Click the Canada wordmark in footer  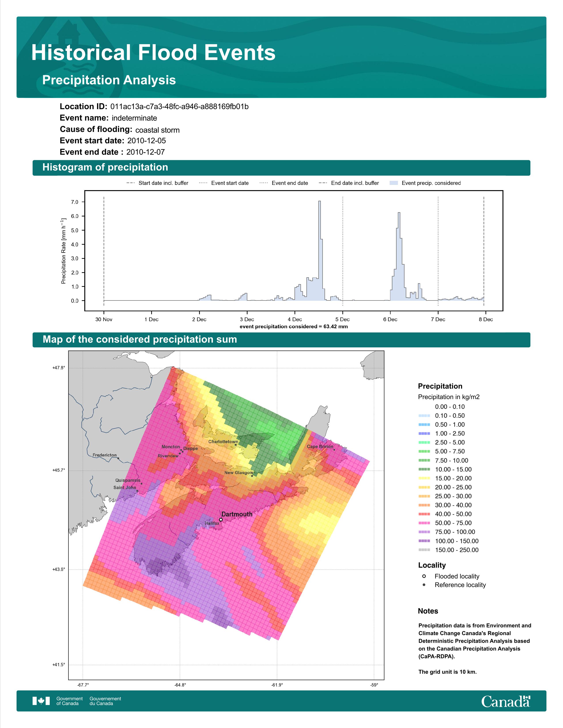tap(506, 701)
